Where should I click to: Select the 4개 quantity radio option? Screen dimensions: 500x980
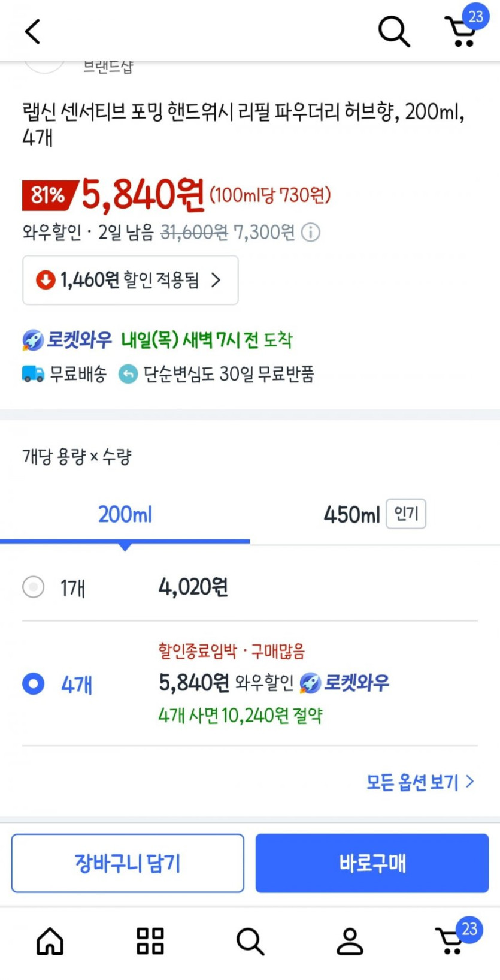pyautogui.click(x=34, y=683)
